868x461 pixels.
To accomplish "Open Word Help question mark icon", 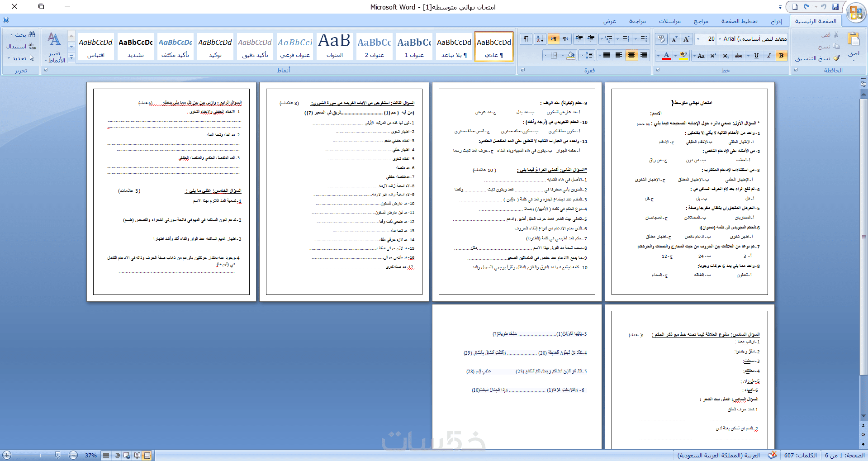I will (6, 20).
